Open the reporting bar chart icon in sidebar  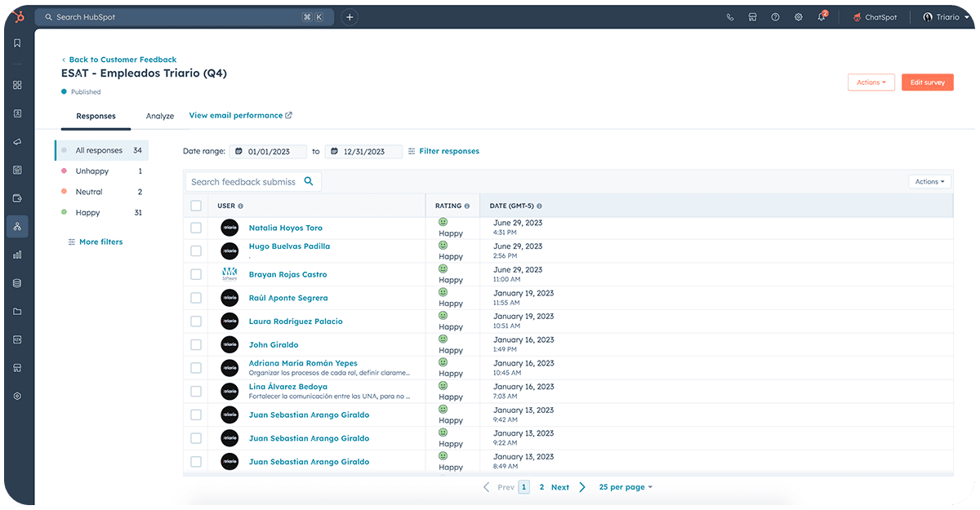[18, 255]
